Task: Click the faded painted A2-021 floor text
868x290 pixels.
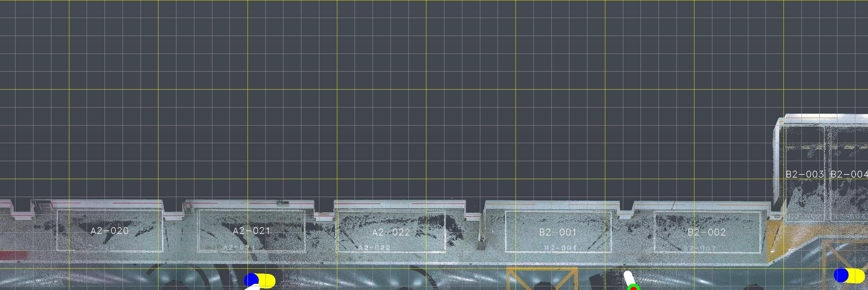Action: tap(238, 248)
